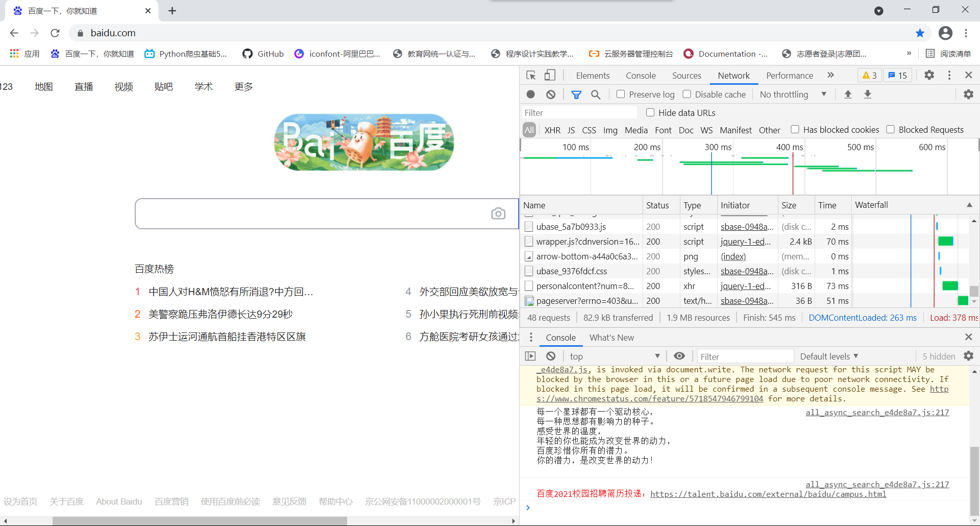Image resolution: width=980 pixels, height=526 pixels.
Task: Clear the network log
Action: tap(551, 94)
